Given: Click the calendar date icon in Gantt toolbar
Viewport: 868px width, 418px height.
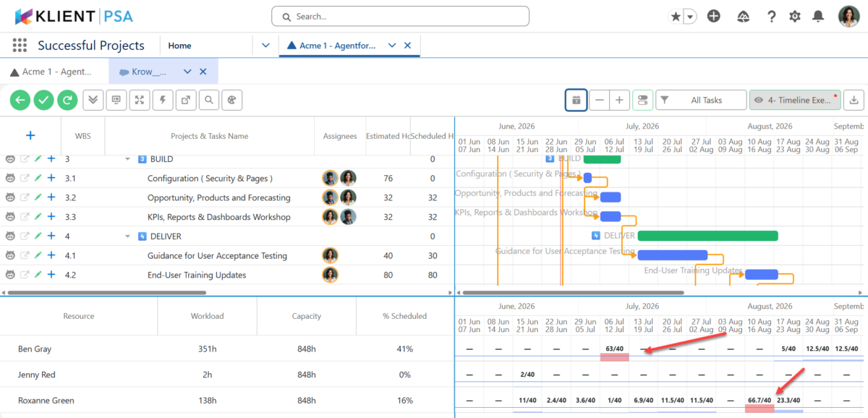Looking at the screenshot, I should [x=576, y=100].
